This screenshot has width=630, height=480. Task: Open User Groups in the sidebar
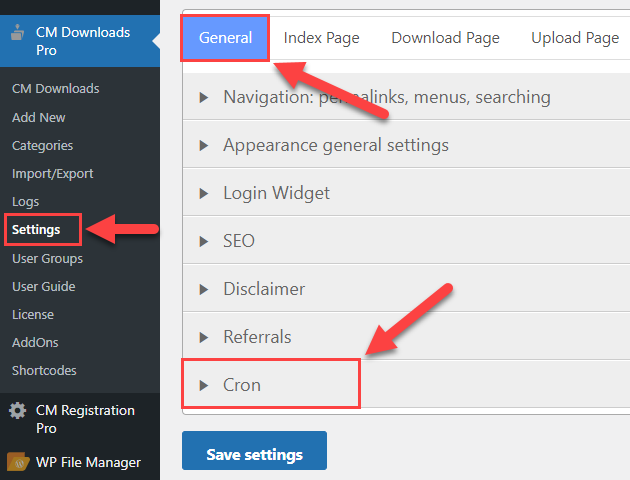pos(47,258)
